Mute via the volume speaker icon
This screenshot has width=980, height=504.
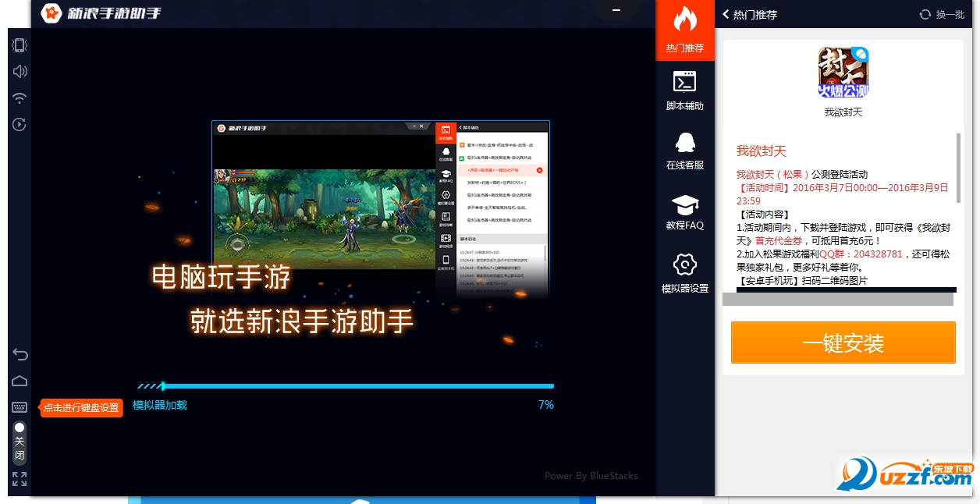20,72
